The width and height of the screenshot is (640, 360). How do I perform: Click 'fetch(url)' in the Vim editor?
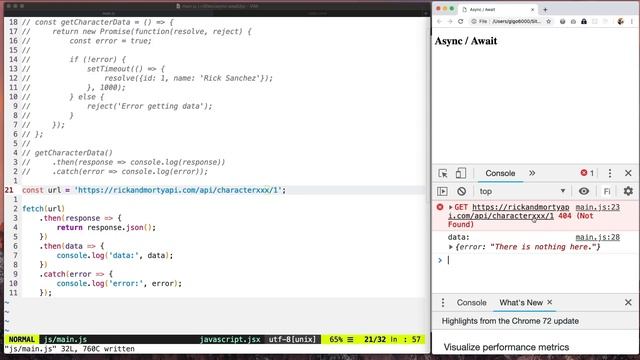[43, 209]
